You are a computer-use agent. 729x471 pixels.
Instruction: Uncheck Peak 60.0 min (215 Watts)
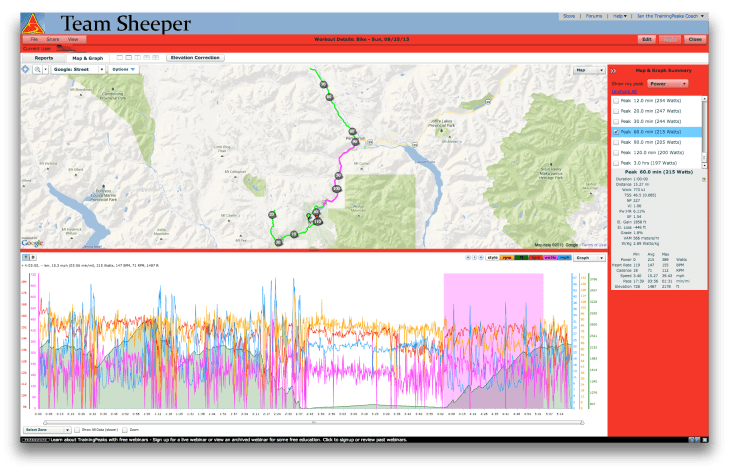click(x=616, y=132)
